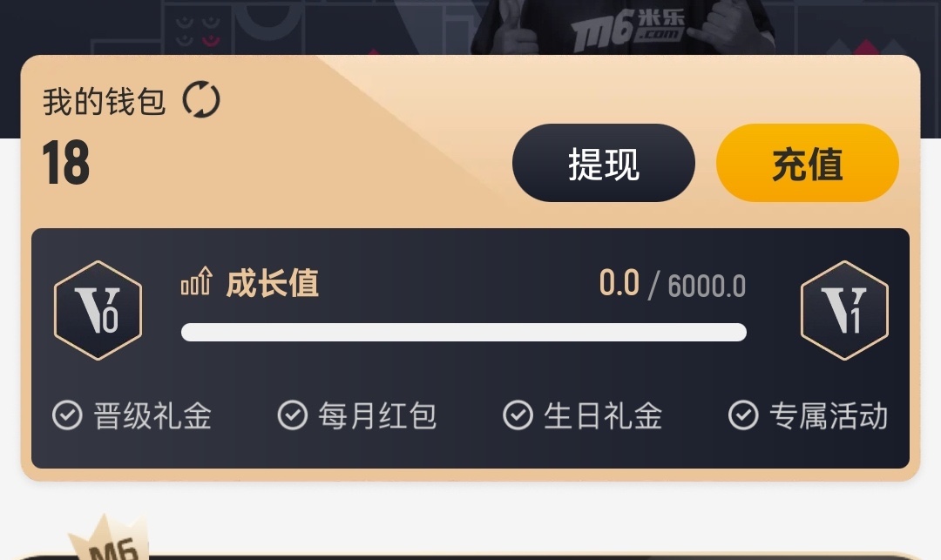The width and height of the screenshot is (941, 560).
Task: Tap the M6 米乐 logo on shirt
Action: 627,30
